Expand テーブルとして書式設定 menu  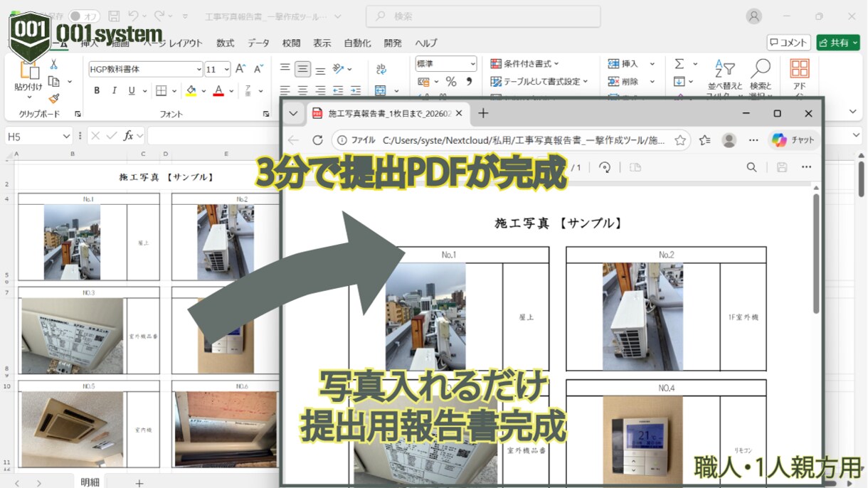[x=539, y=82]
